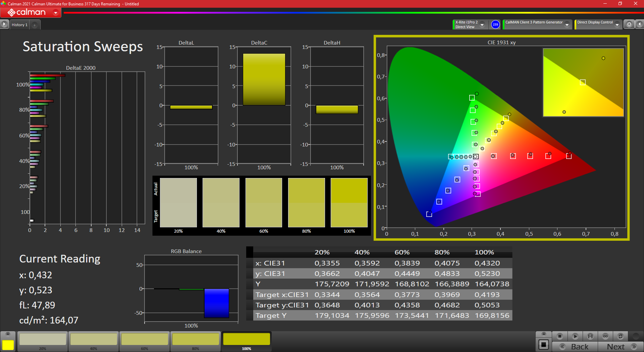Collapse the right panel arrow button

pyautogui.click(x=640, y=24)
